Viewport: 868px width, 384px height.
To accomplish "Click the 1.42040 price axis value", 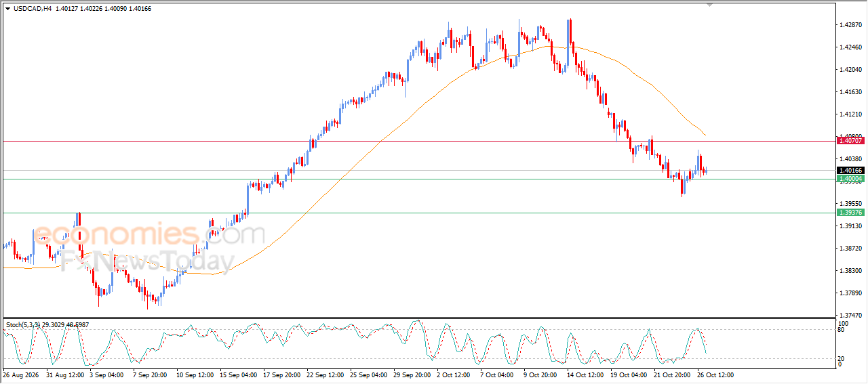I will point(850,70).
